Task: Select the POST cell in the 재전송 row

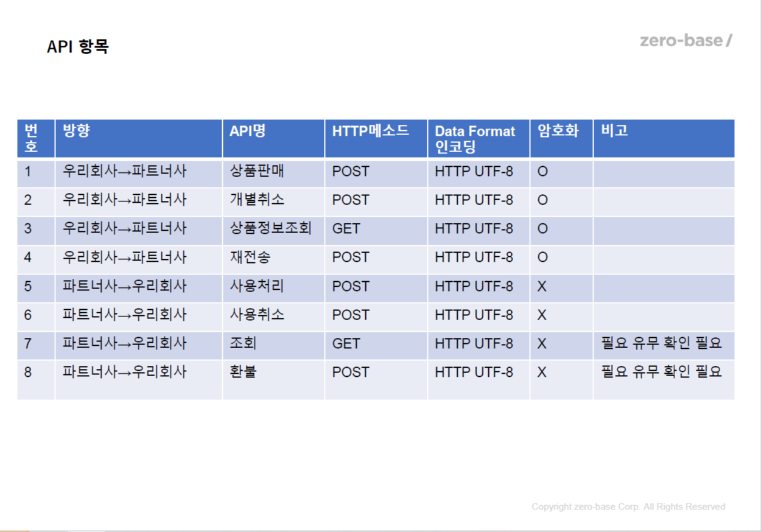Action: (x=376, y=259)
